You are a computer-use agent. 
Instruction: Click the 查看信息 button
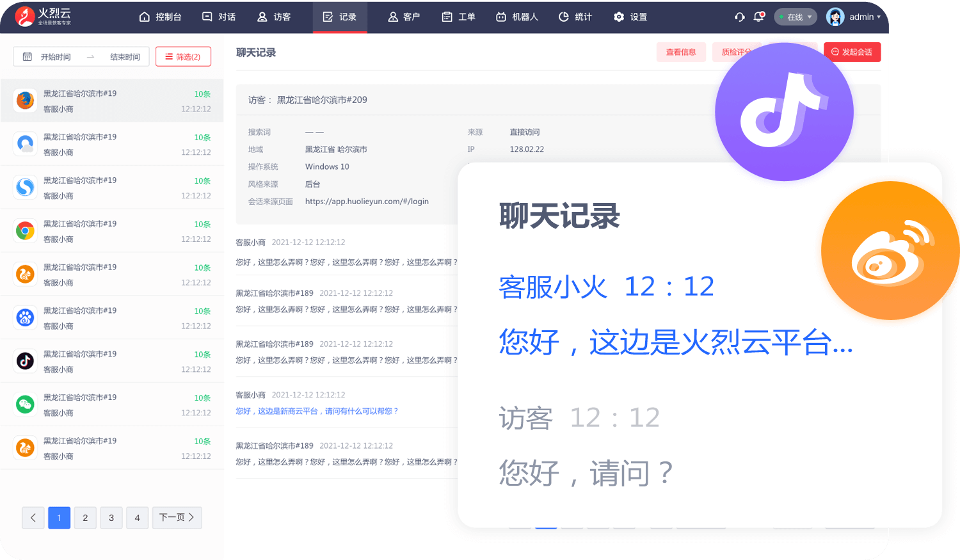[x=681, y=52]
